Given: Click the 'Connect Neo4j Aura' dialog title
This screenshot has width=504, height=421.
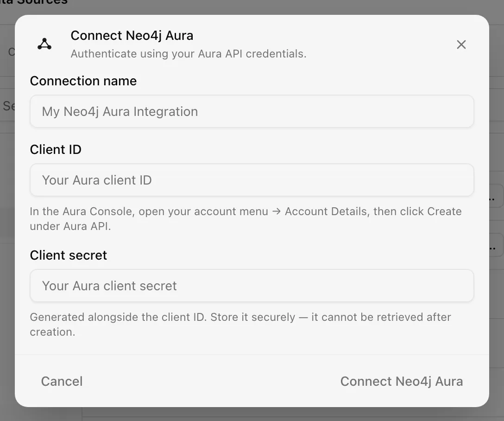Looking at the screenshot, I should pos(132,35).
